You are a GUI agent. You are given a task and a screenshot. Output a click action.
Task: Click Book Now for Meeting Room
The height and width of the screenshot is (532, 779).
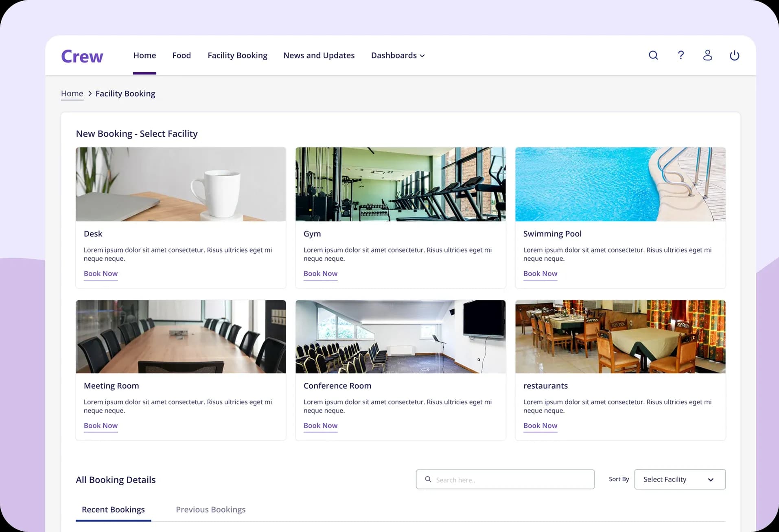tap(101, 426)
